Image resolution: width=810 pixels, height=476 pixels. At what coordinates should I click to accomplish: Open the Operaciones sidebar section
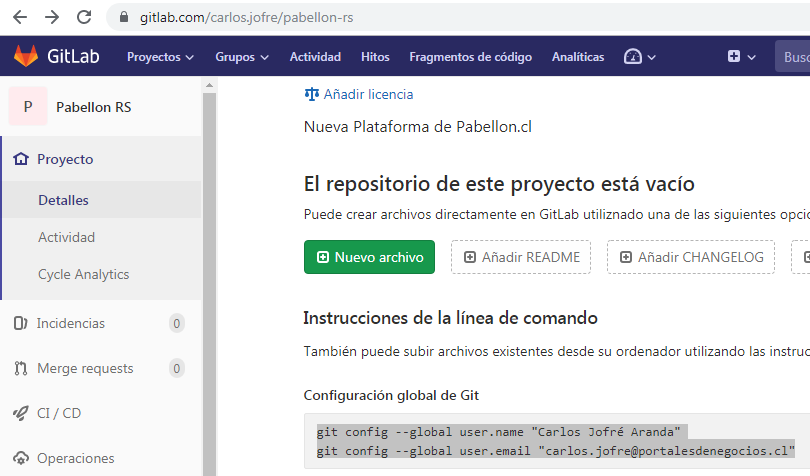[x=75, y=458]
